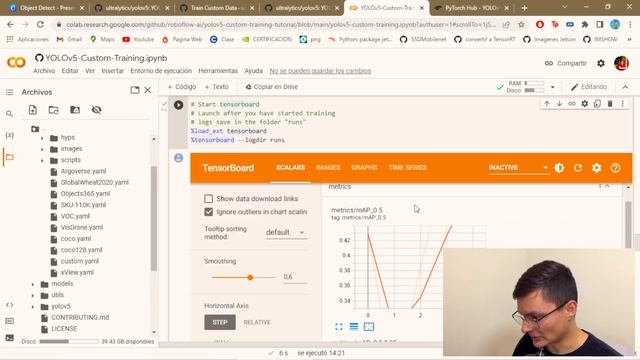Open Tooltip sorting method dropdown

pyautogui.click(x=286, y=232)
